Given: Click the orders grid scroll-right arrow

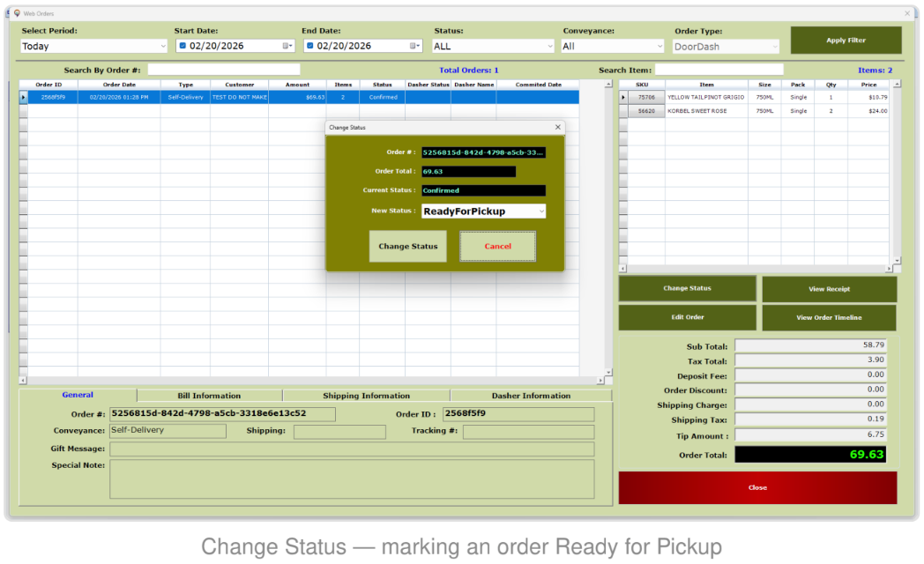Looking at the screenshot, I should (x=600, y=381).
